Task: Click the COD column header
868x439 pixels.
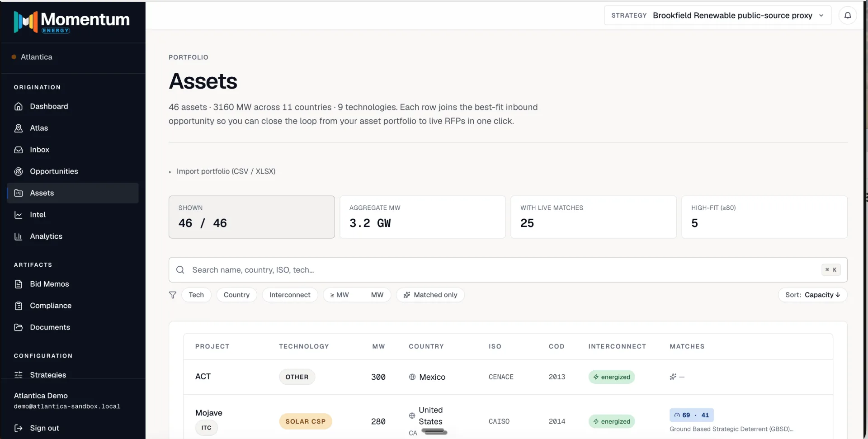Action: 557,346
